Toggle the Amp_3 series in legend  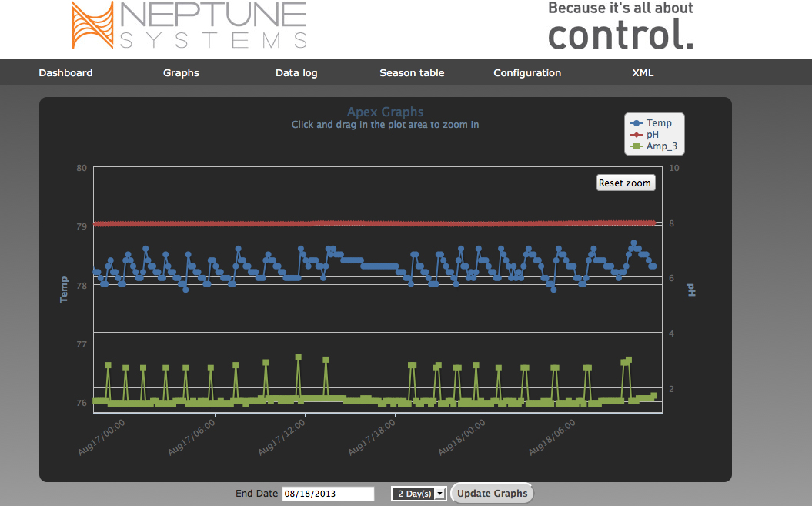[x=660, y=146]
